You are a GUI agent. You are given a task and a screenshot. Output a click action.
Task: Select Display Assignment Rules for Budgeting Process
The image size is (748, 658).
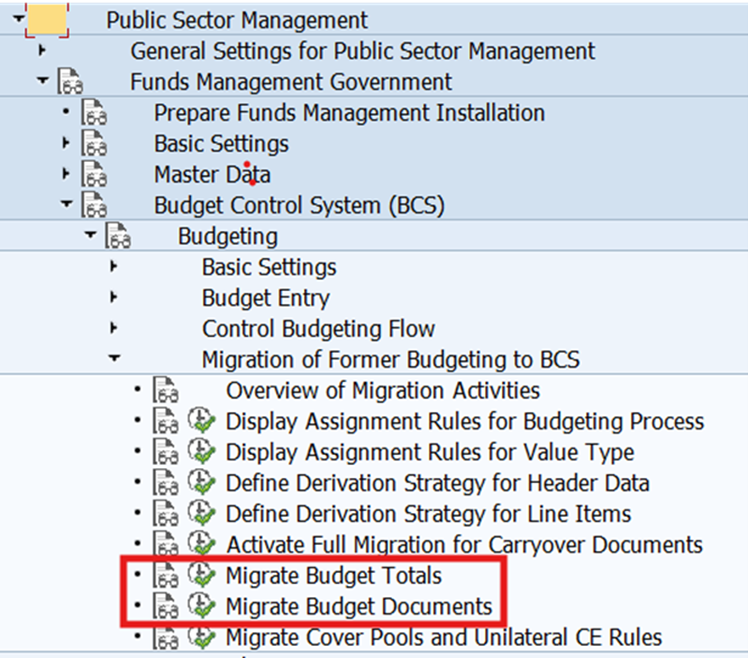(x=465, y=422)
